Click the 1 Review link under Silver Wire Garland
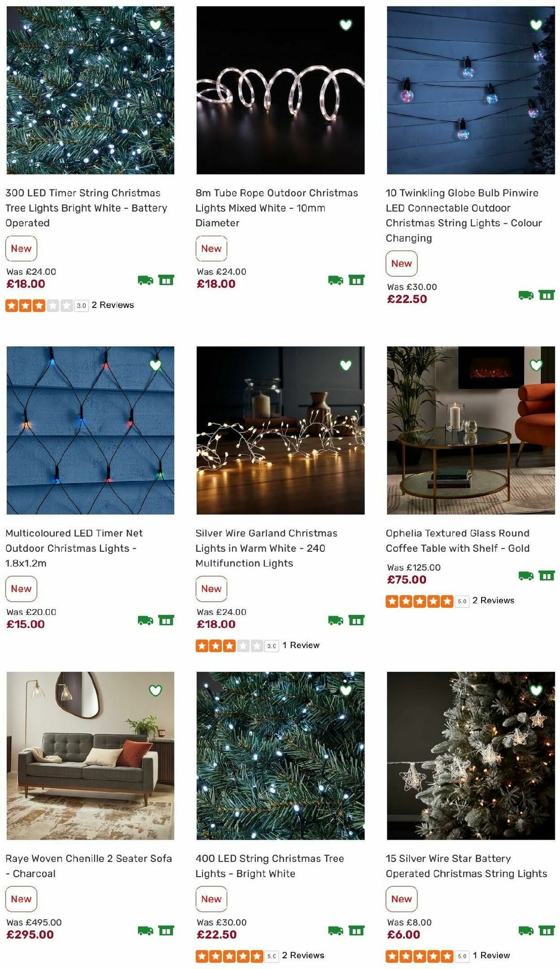 click(301, 645)
